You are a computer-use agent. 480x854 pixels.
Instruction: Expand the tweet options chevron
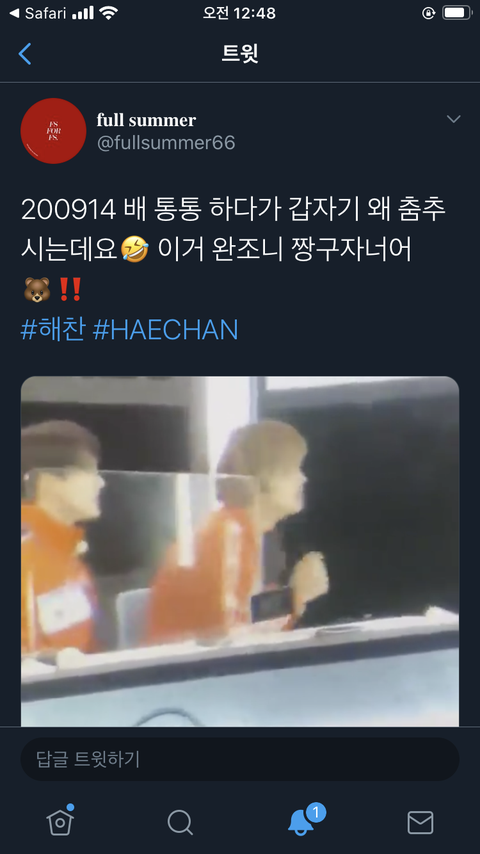[453, 119]
